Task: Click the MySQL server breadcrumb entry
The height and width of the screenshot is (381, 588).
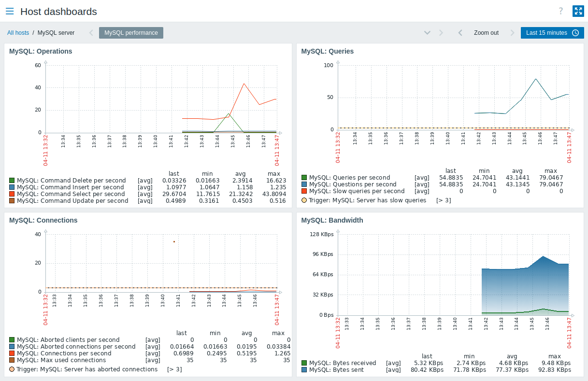Action: (56, 32)
